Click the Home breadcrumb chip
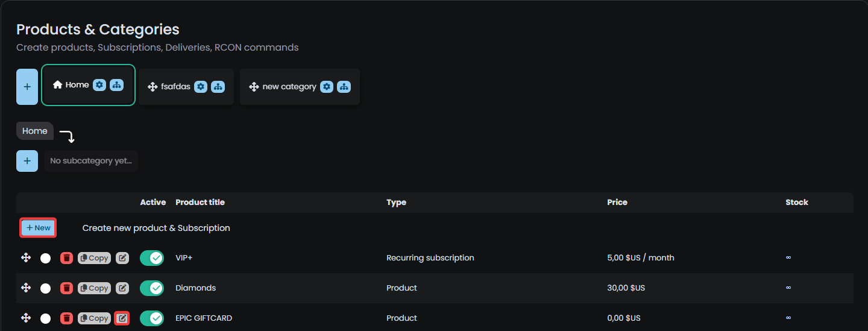868x331 pixels. point(35,131)
